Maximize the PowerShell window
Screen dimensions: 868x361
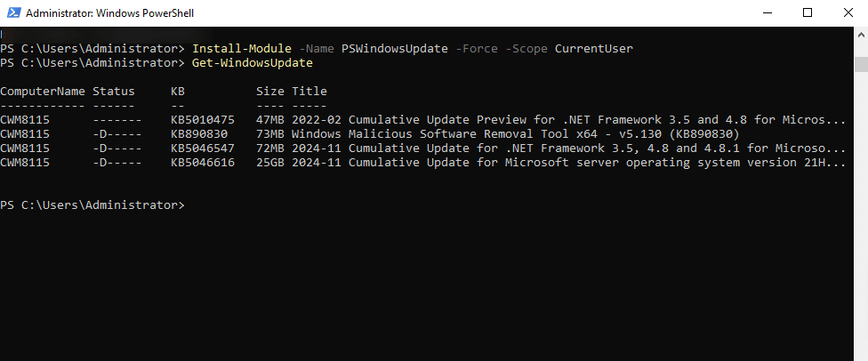[x=808, y=12]
